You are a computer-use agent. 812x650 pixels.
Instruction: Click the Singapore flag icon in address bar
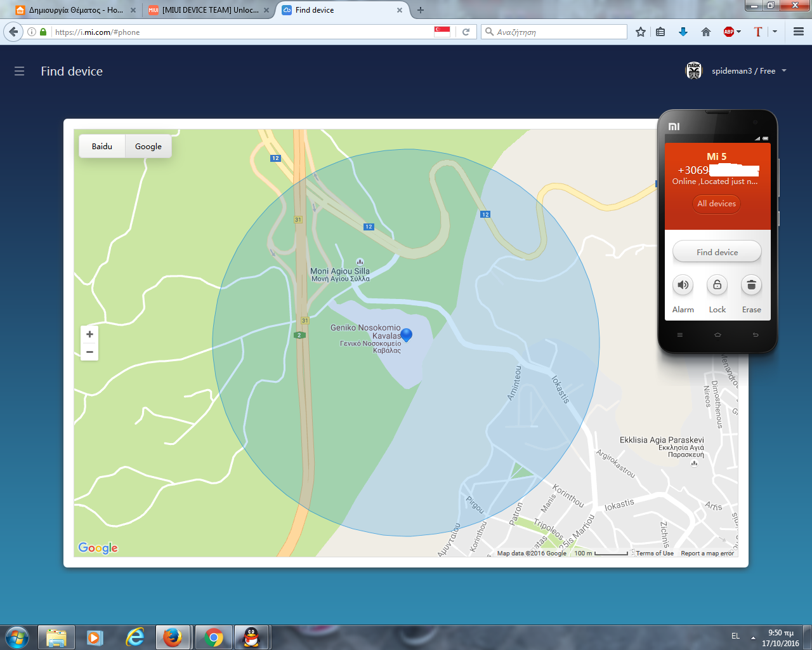pyautogui.click(x=442, y=32)
